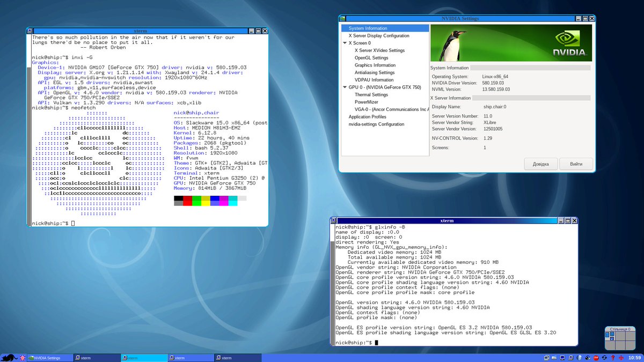Click the 'Memory: 814MiB / 3867MiB' line
The image size is (644, 362).
tap(210, 188)
